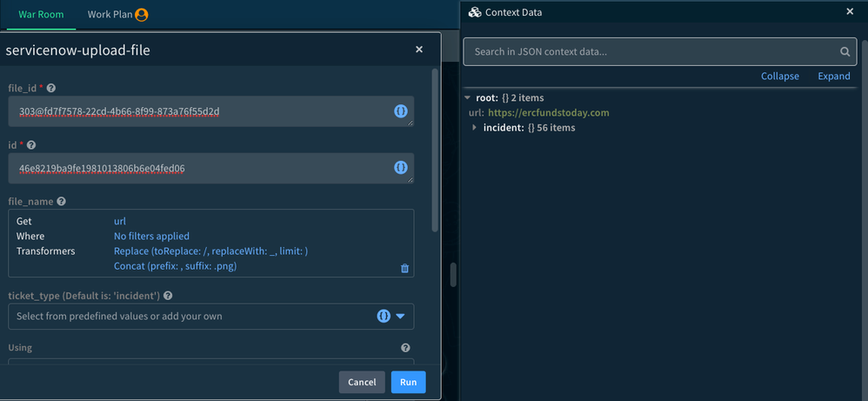Expand the incident node in JSON tree
The image size is (868, 401).
tap(474, 128)
